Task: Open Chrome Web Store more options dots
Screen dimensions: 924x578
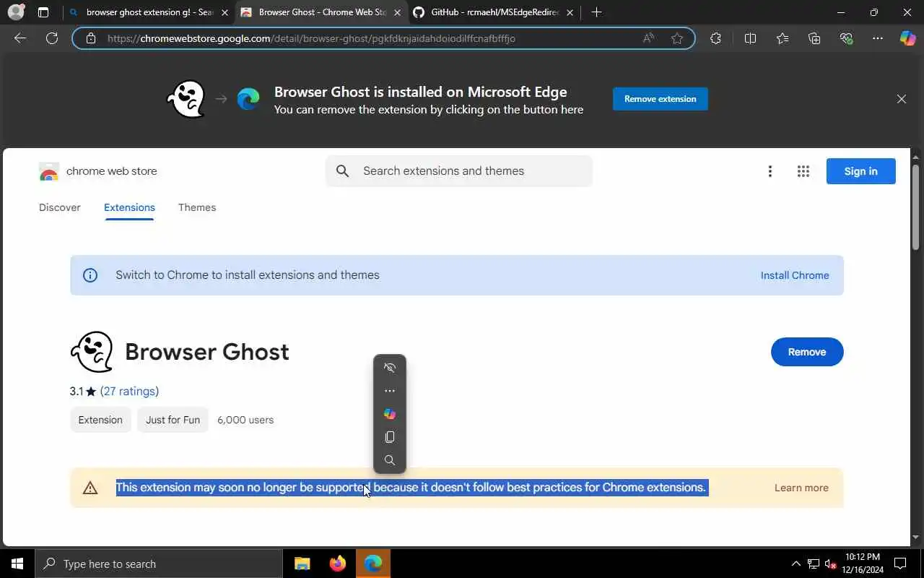Action: [x=770, y=171]
